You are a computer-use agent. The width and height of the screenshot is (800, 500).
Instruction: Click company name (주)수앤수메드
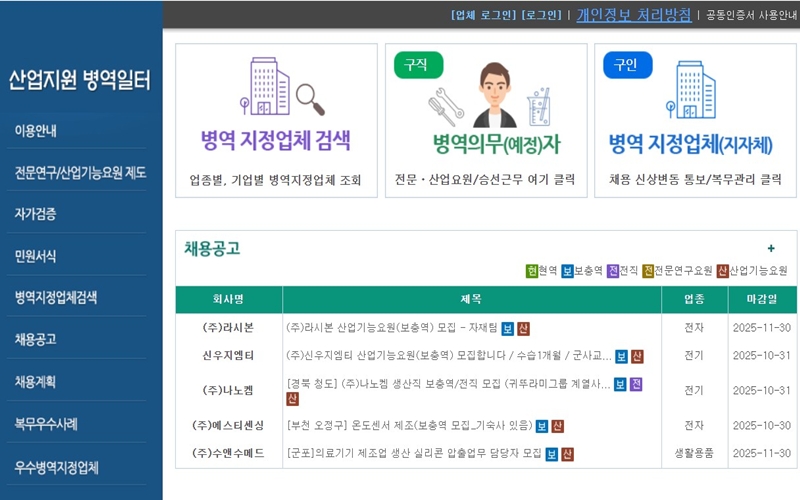click(228, 453)
